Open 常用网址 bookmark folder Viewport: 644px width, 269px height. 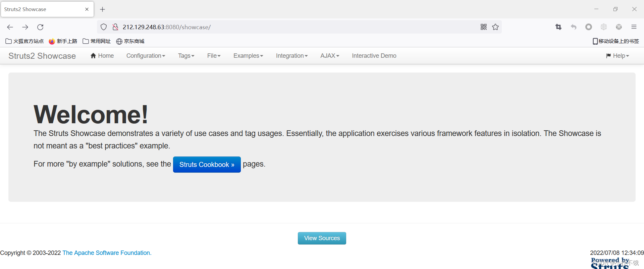point(97,41)
